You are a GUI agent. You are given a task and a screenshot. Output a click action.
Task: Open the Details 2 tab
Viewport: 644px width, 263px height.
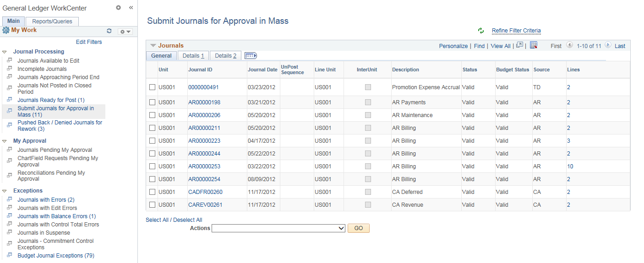point(226,56)
